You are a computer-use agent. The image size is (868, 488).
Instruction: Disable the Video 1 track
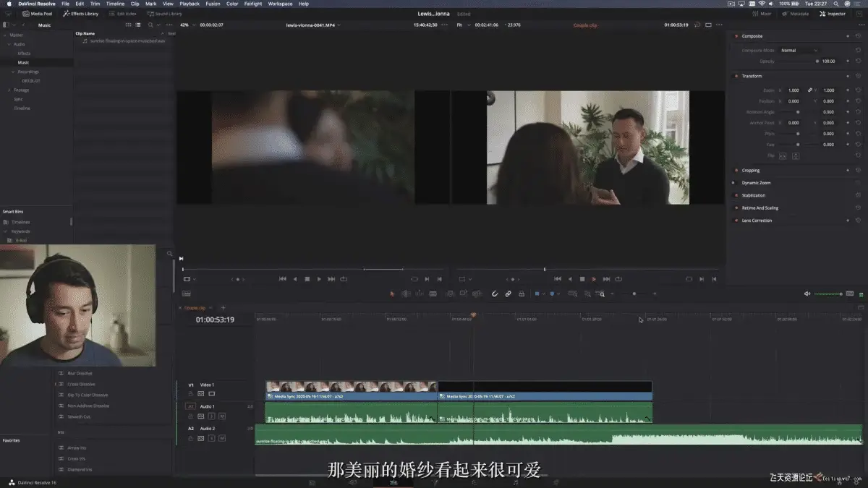pyautogui.click(x=212, y=394)
